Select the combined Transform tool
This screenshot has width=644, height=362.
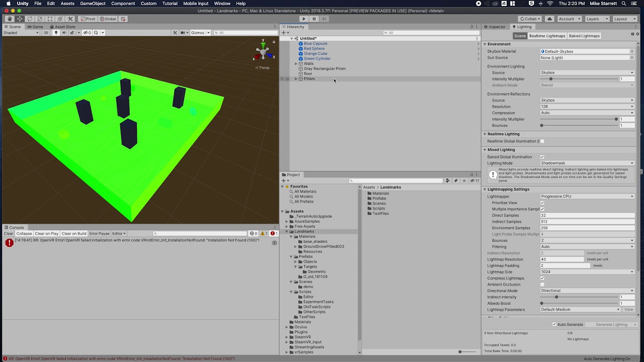(x=60, y=19)
